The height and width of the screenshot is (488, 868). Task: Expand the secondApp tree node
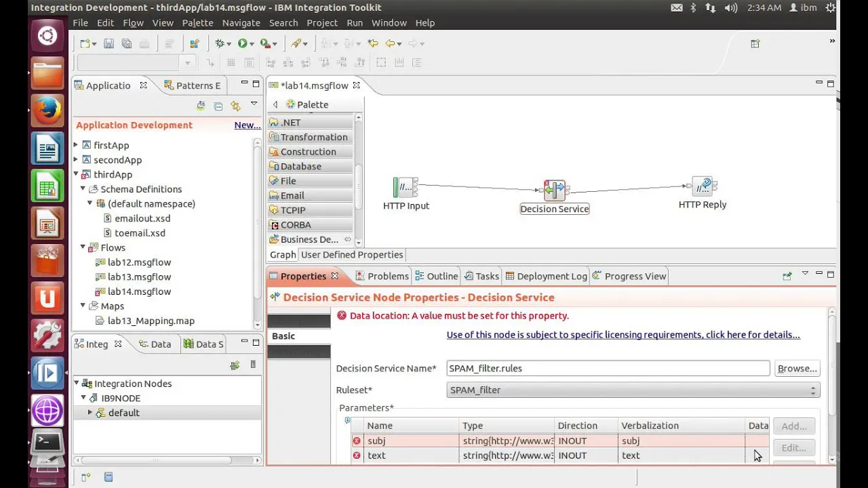76,160
